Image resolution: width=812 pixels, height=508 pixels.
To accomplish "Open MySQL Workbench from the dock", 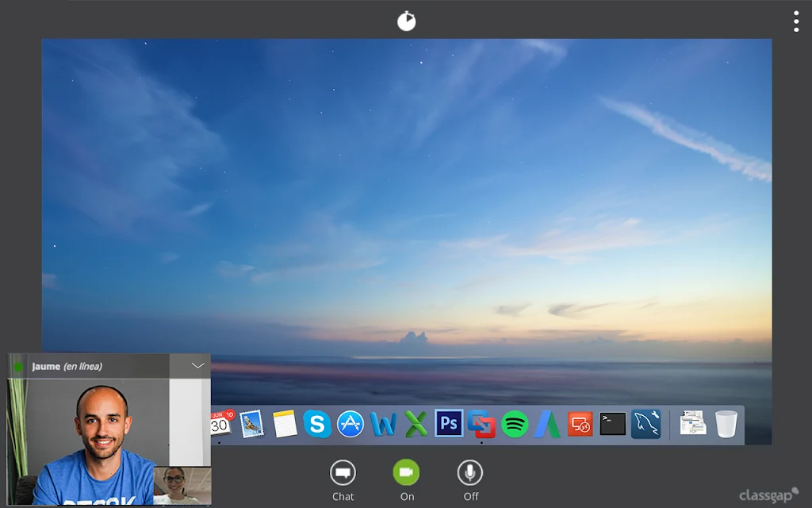I will pyautogui.click(x=645, y=424).
